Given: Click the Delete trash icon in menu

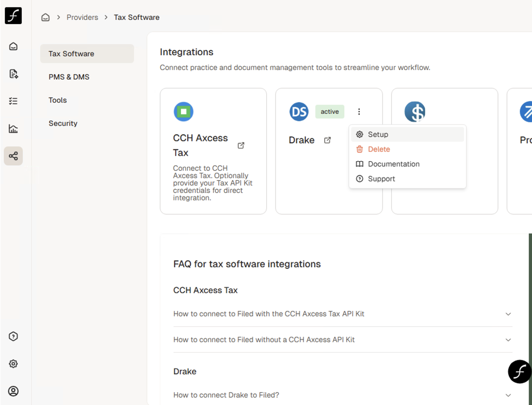Looking at the screenshot, I should 359,149.
